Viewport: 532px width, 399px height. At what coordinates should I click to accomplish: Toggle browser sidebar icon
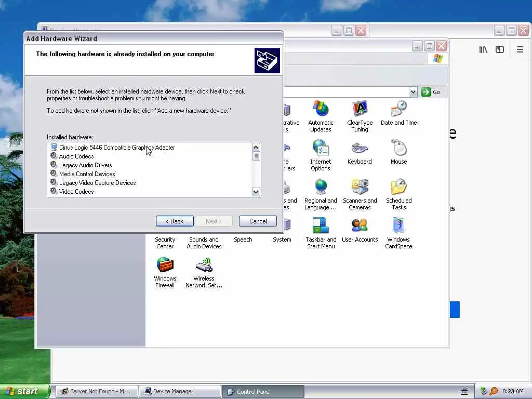pyautogui.click(x=499, y=49)
